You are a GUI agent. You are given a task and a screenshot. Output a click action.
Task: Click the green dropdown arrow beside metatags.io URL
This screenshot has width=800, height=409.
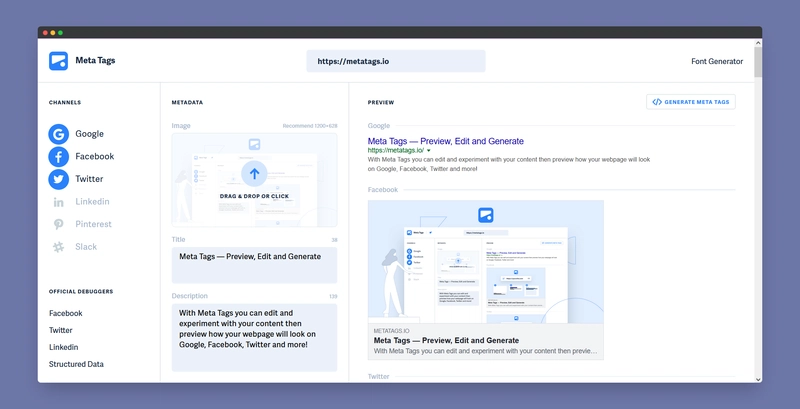coord(429,151)
